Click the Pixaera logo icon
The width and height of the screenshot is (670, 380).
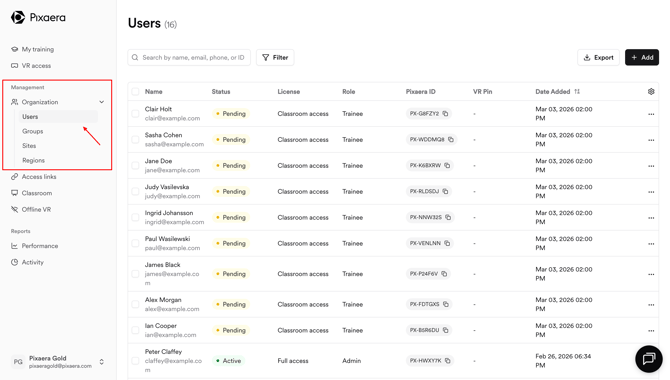tap(18, 18)
